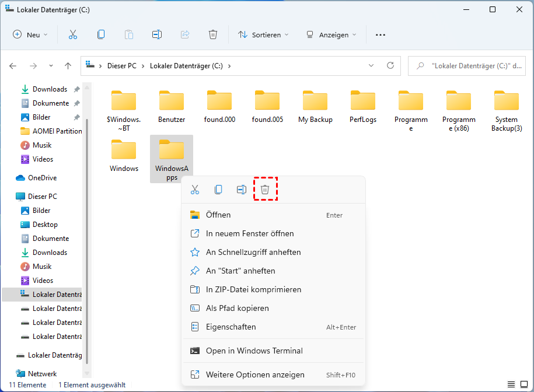Switch to large icons view in the status bar
The image size is (534, 392).
click(523, 384)
